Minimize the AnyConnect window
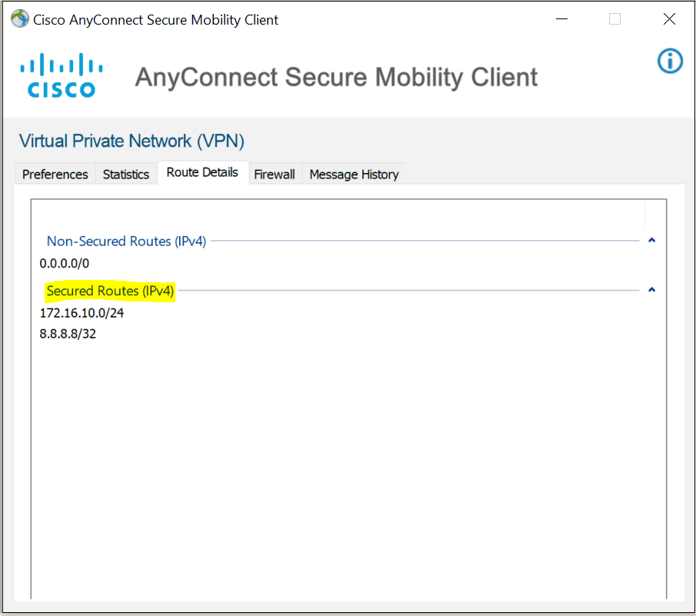The height and width of the screenshot is (616, 696). pyautogui.click(x=562, y=19)
